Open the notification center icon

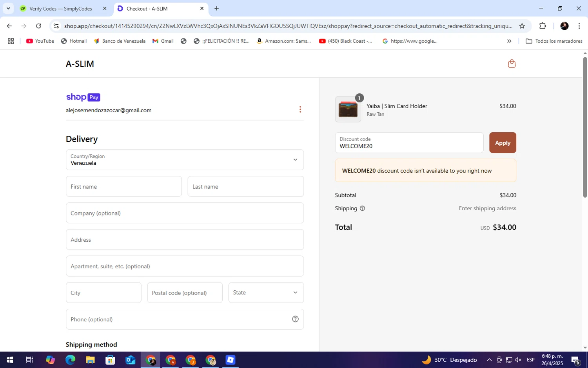(575, 360)
